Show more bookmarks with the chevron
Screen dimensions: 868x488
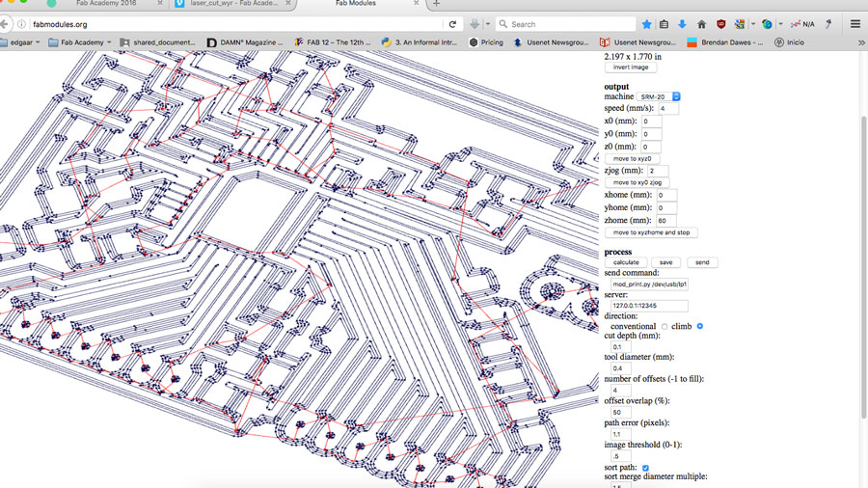[x=861, y=42]
